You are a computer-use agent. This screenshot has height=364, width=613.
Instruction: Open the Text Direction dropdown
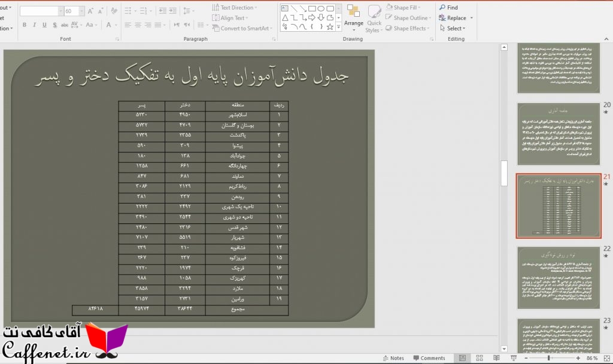(235, 7)
